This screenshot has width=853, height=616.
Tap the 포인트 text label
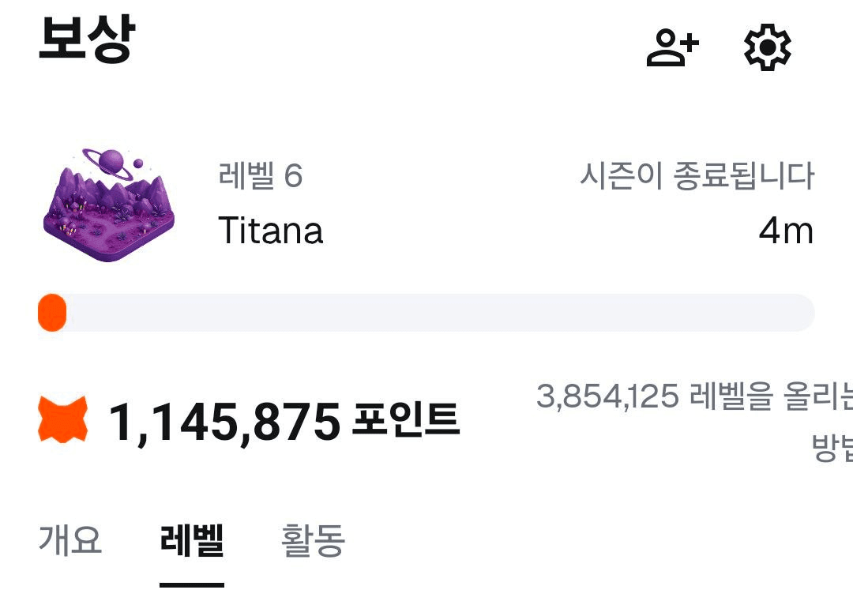click(406, 420)
